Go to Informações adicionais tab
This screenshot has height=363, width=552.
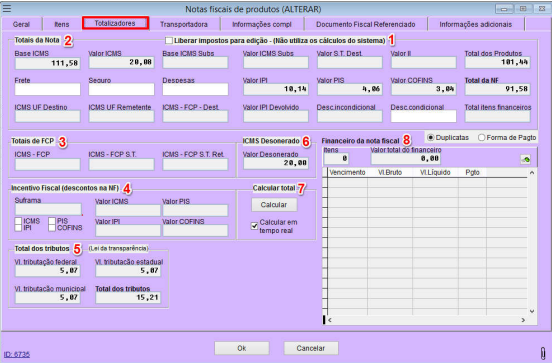[475, 24]
